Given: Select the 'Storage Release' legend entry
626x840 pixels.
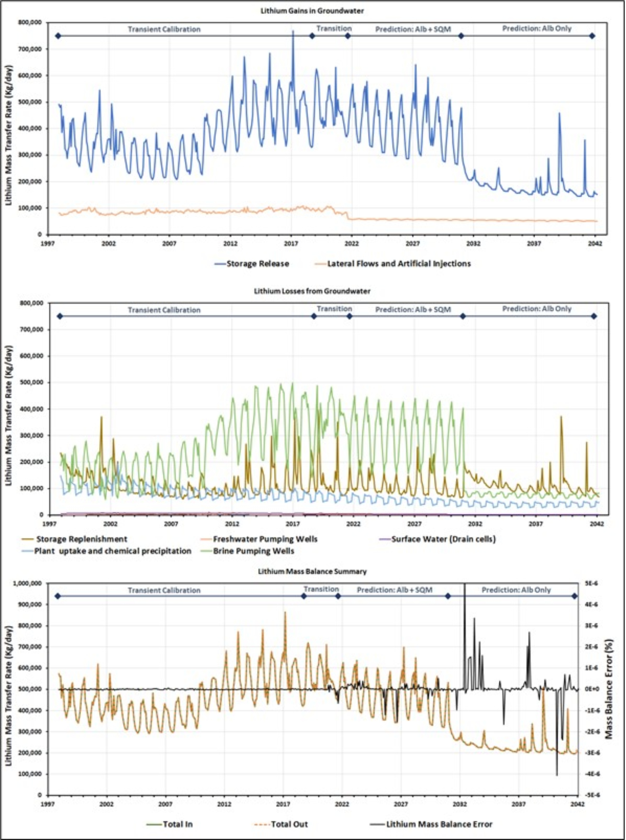Looking at the screenshot, I should pos(252,264).
